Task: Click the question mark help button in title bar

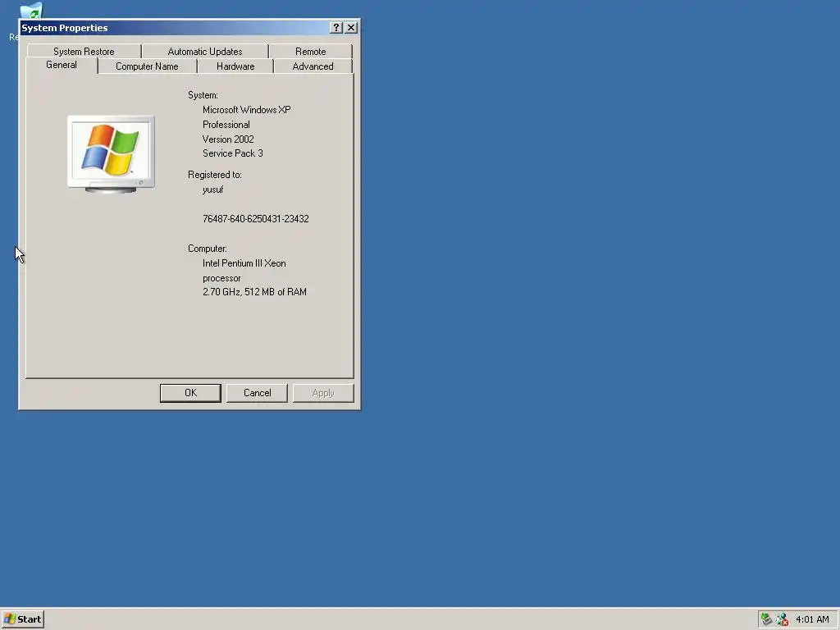Action: 336,28
